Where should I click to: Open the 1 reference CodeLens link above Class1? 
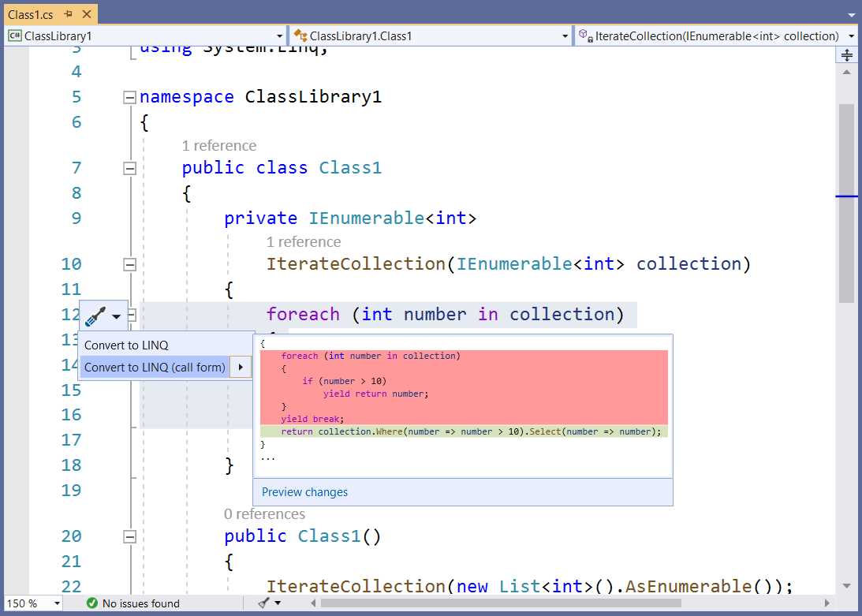(x=218, y=145)
